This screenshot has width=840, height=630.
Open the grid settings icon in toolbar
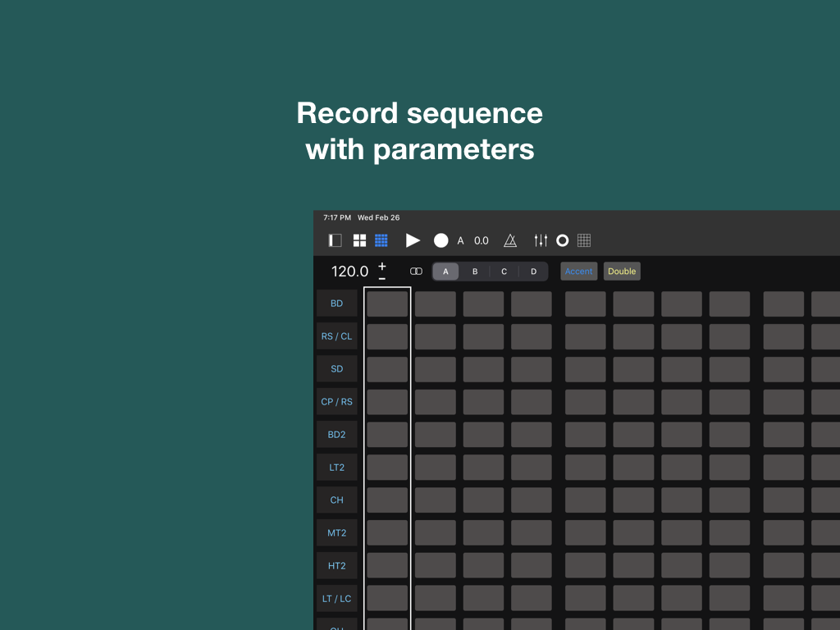[584, 240]
